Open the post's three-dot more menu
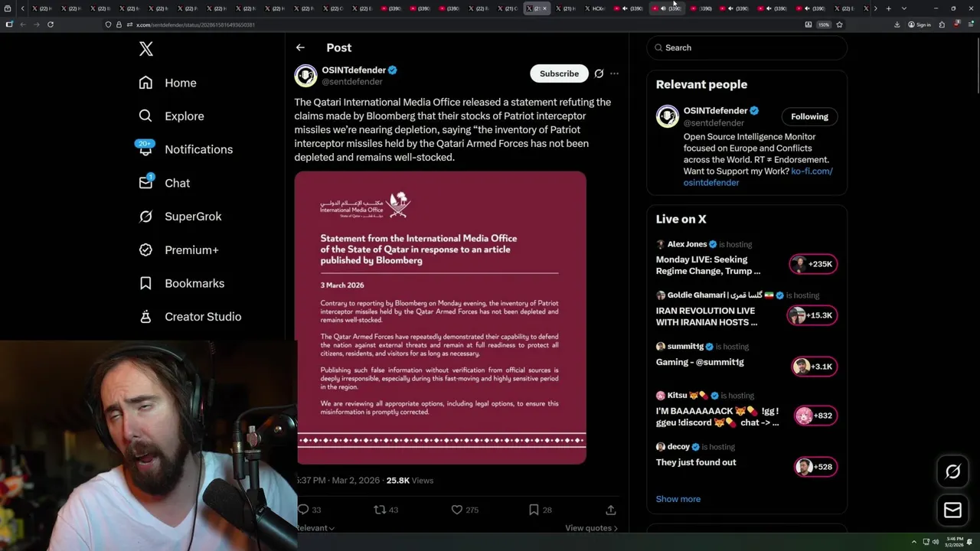This screenshot has height=551, width=980. click(x=614, y=73)
